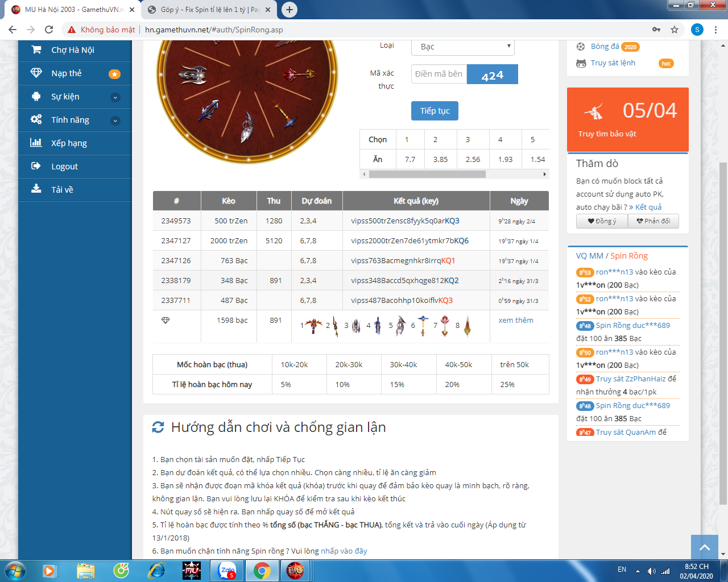This screenshot has width=728, height=582.
Task: Reload the page using browser refresh icon
Action: pos(49,30)
